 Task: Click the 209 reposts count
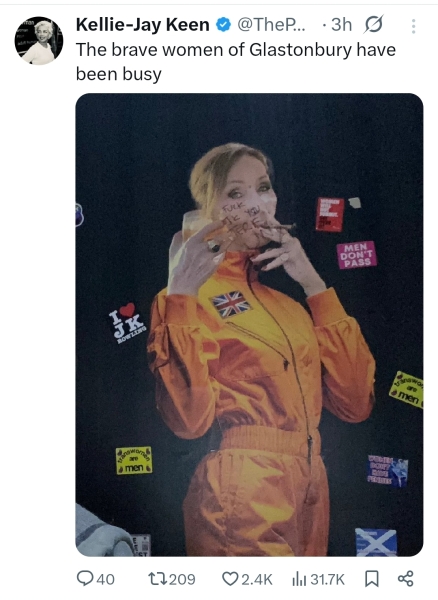pyautogui.click(x=182, y=579)
